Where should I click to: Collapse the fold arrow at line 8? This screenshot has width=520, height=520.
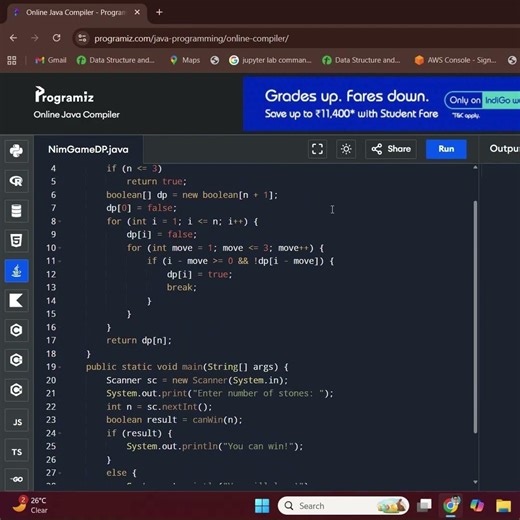(x=60, y=222)
